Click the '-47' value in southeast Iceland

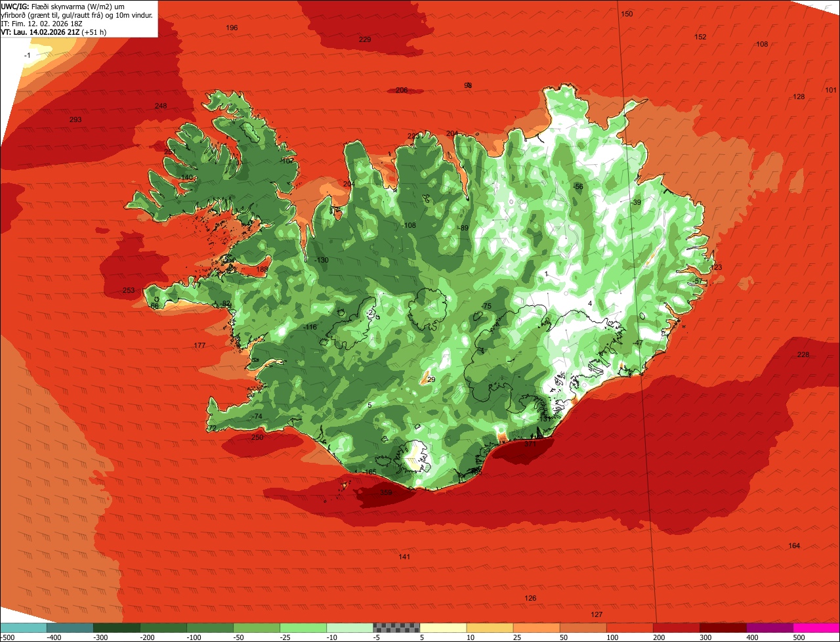point(637,343)
